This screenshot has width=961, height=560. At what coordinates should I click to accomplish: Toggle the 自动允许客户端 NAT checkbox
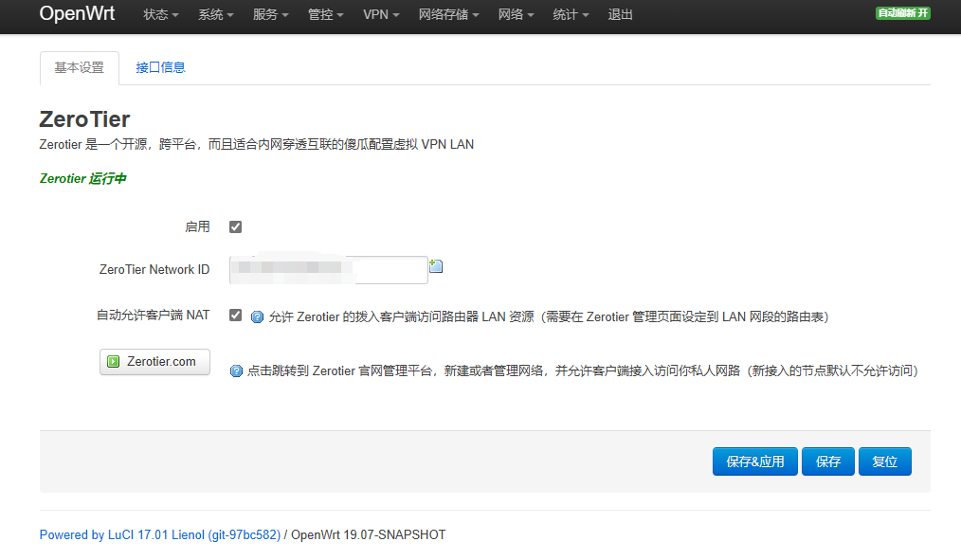[235, 315]
